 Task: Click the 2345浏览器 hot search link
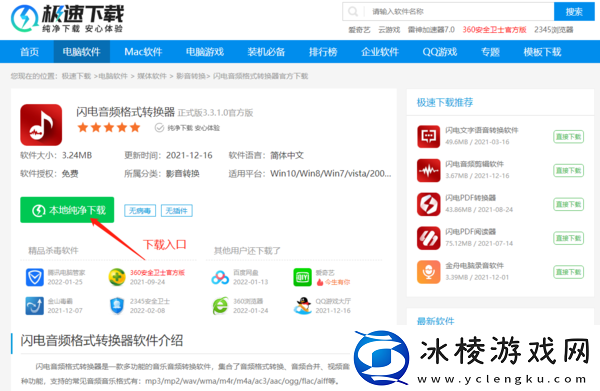click(x=554, y=30)
